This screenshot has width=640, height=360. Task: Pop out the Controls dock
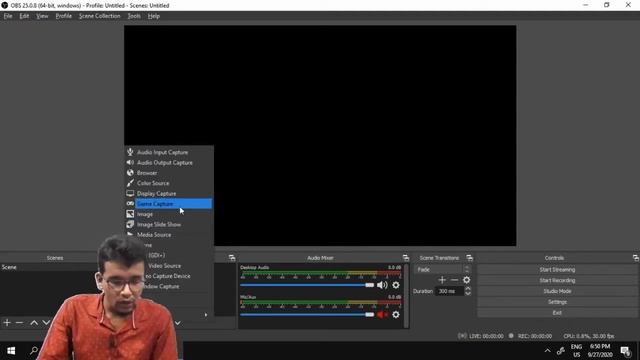click(x=636, y=258)
